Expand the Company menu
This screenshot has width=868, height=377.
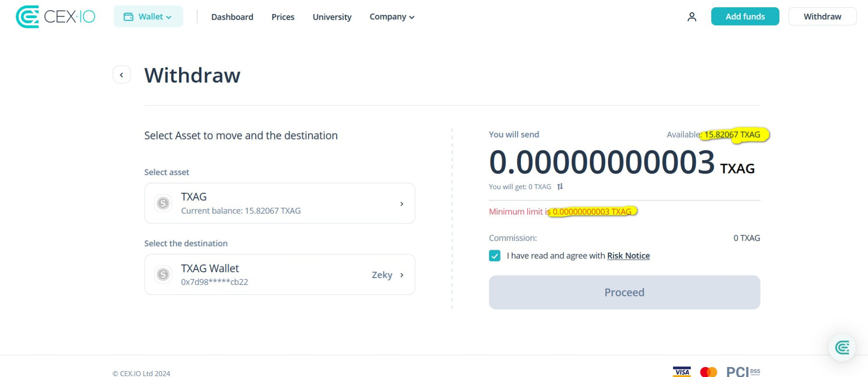click(392, 17)
